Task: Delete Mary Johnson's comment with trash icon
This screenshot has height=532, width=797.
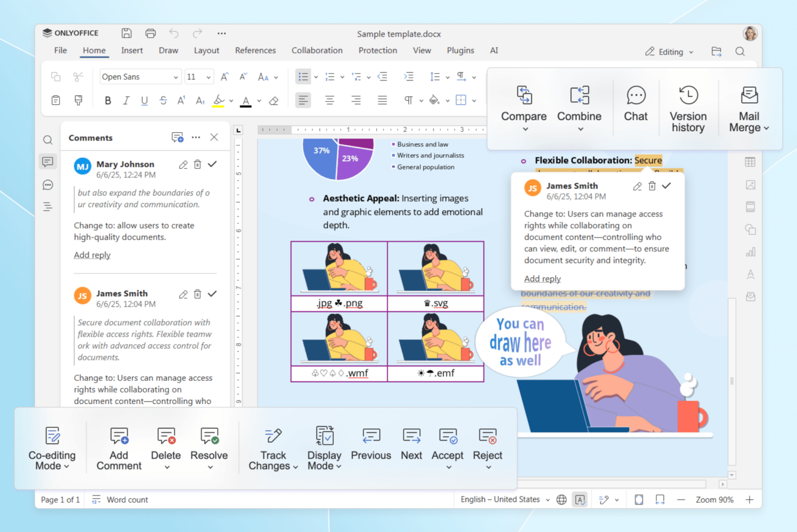Action: click(198, 165)
